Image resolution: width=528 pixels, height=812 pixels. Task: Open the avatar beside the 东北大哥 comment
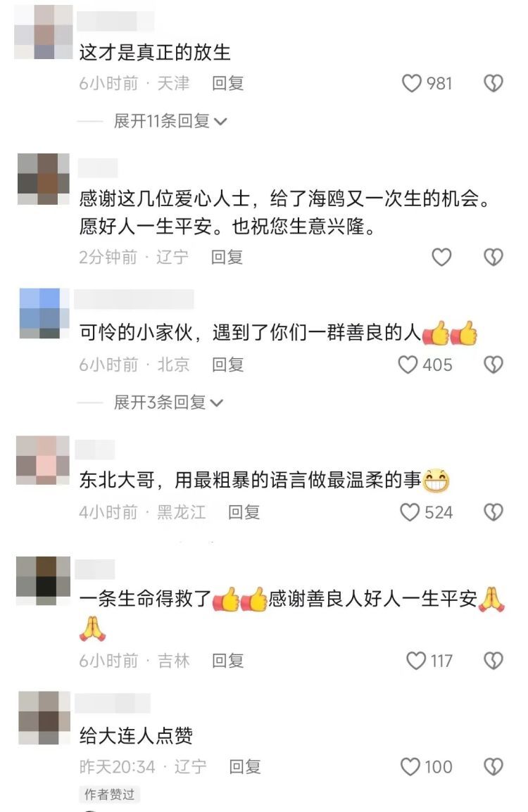click(x=43, y=460)
